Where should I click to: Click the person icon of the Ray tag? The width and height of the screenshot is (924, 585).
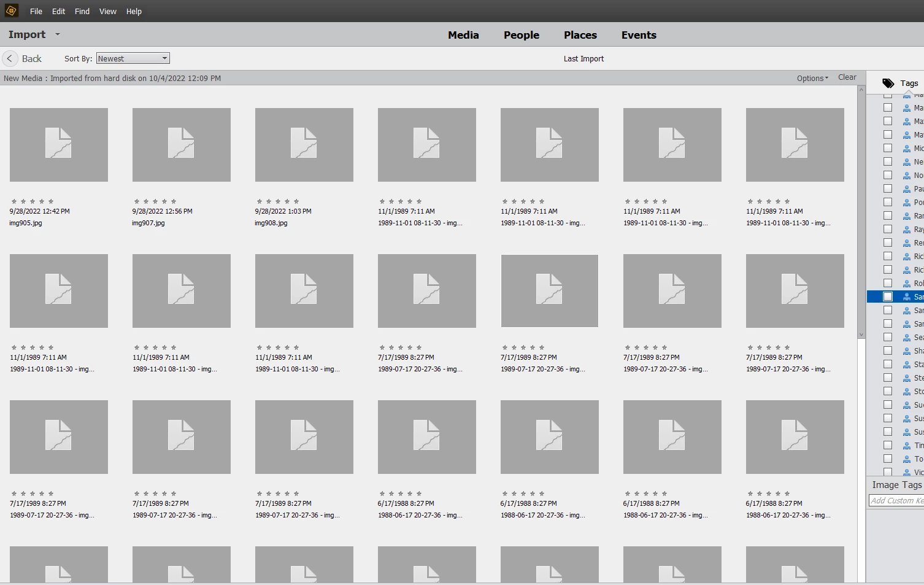pos(907,230)
